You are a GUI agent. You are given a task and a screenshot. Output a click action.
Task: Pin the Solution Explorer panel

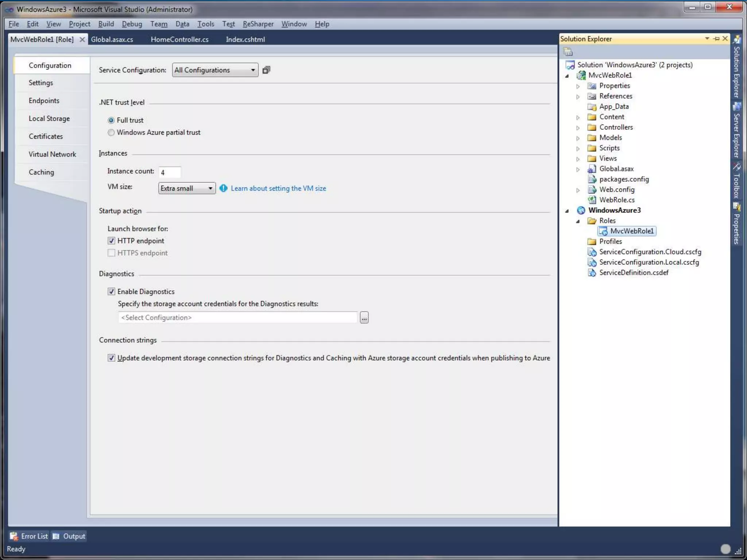pos(716,39)
